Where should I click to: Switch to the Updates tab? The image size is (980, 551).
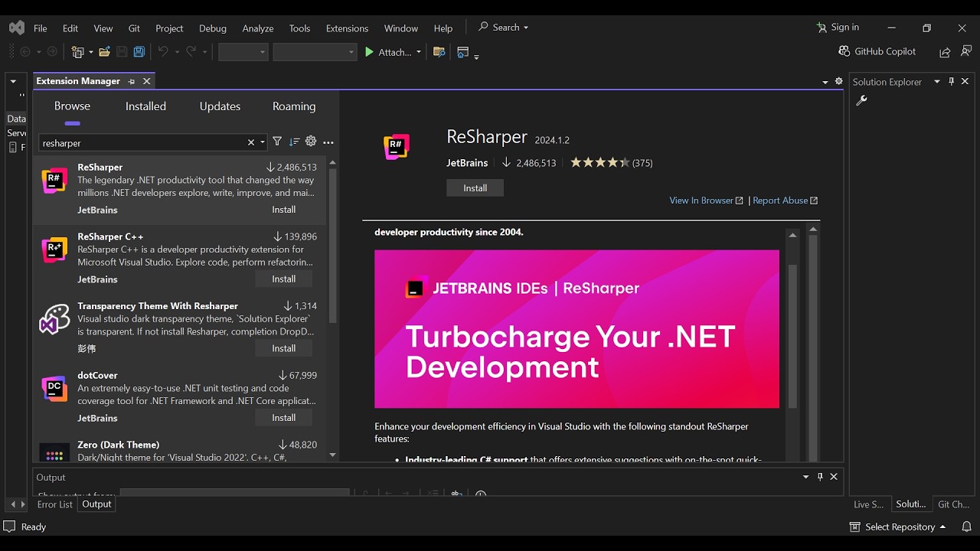[x=220, y=106]
